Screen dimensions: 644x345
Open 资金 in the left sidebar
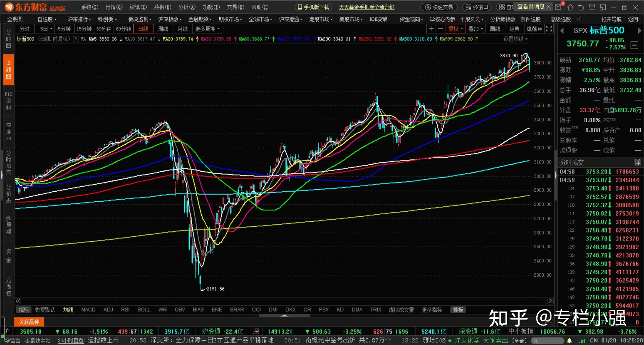8,256
